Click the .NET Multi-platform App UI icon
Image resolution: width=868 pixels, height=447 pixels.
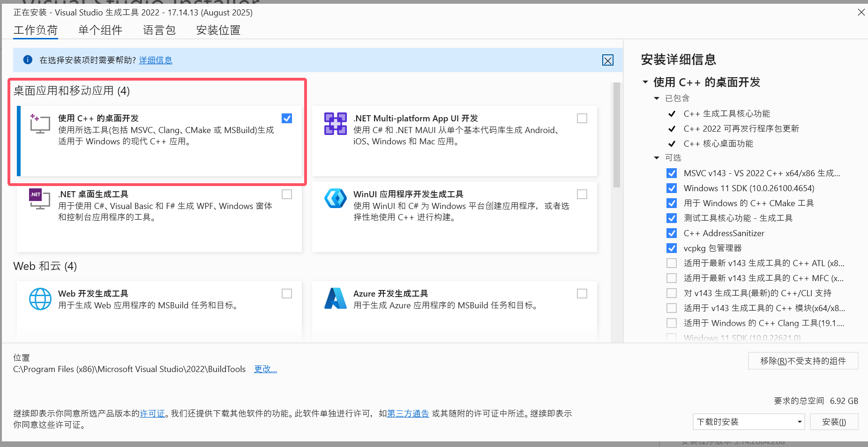point(336,124)
